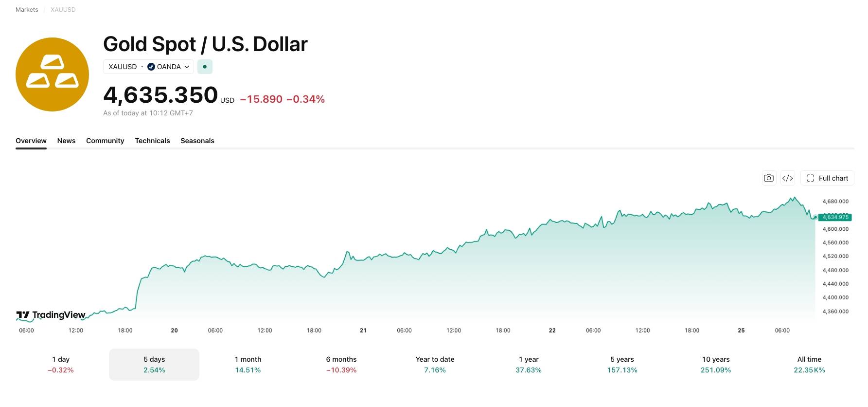The image size is (868, 407).
Task: Select the Technicals tab
Action: click(152, 141)
